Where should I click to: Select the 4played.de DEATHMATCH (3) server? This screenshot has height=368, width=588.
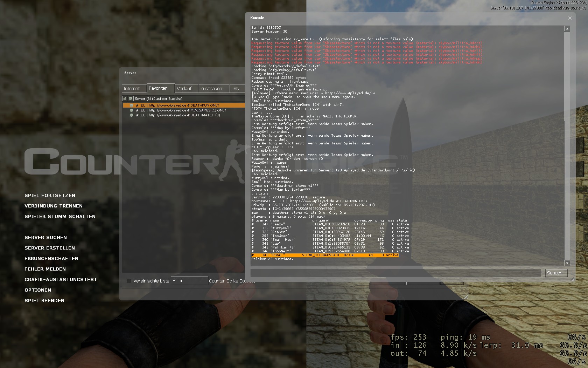[184, 115]
